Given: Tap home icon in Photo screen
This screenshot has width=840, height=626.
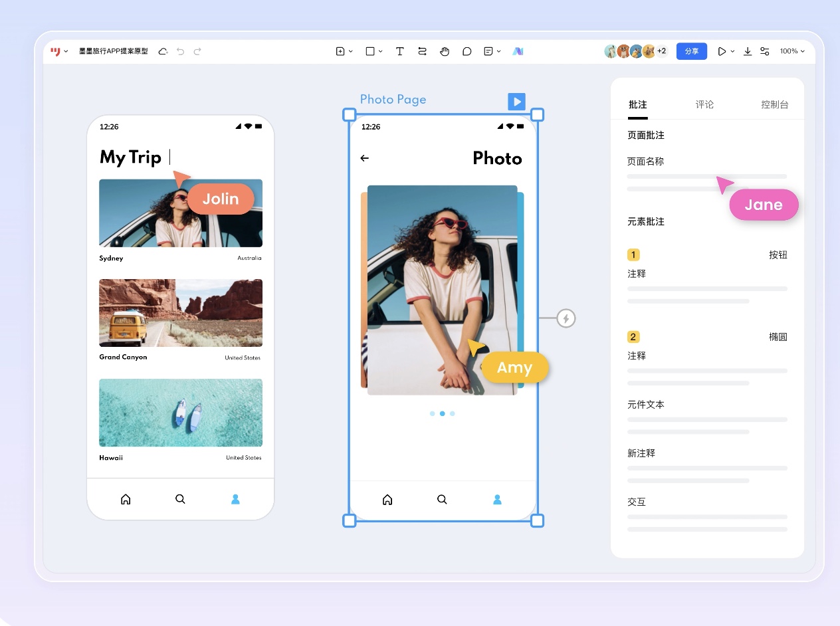Looking at the screenshot, I should click(x=387, y=500).
